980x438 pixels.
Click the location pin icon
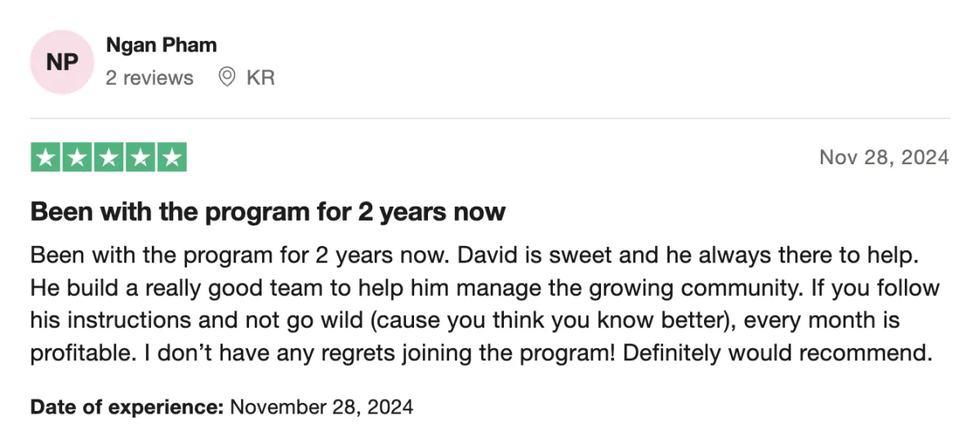(x=228, y=78)
